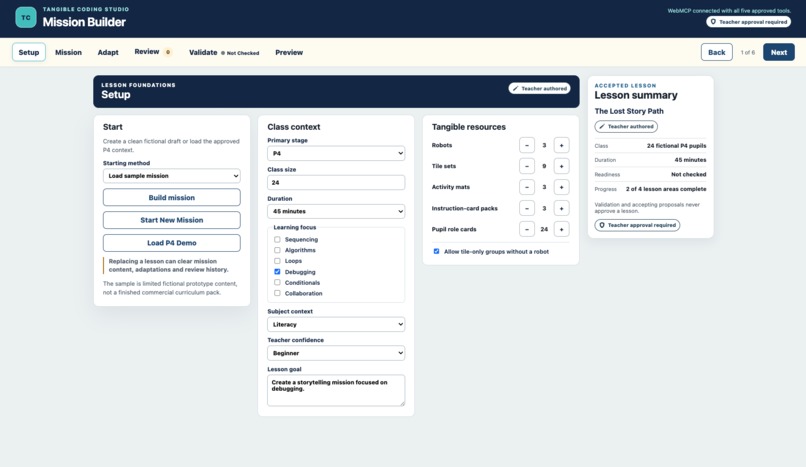The image size is (806, 467).
Task: Open the Primary stage dropdown
Action: point(336,153)
